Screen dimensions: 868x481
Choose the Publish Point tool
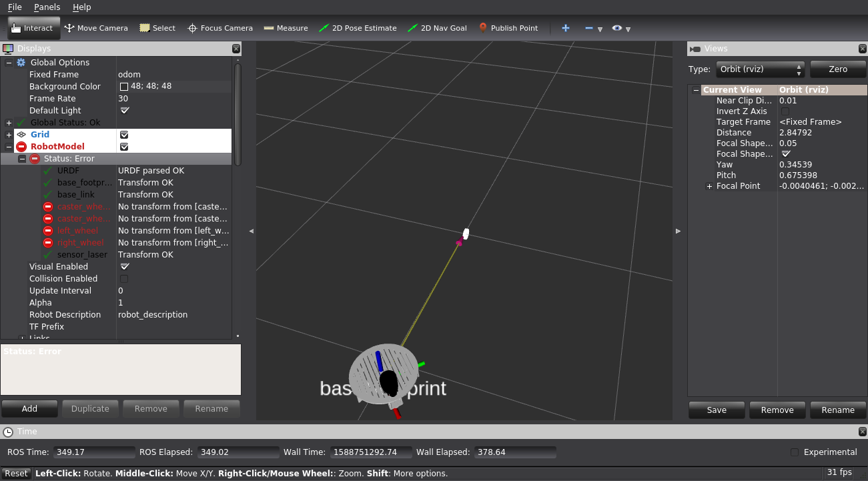(509, 28)
